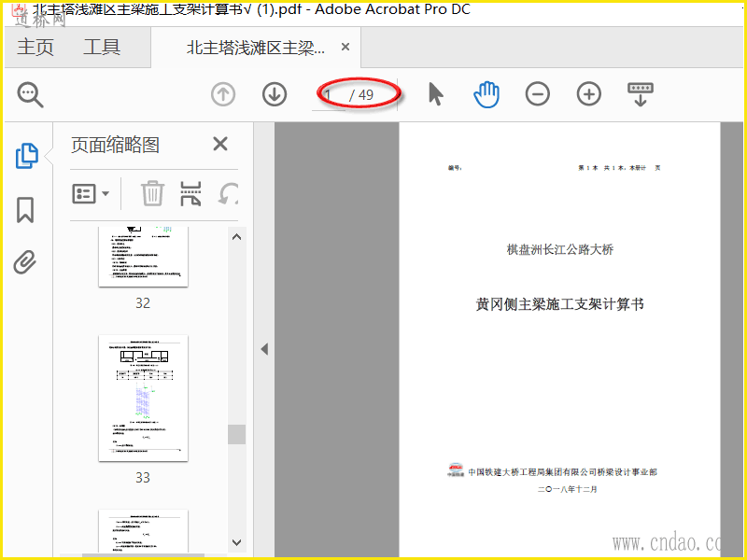The image size is (747, 560).
Task: Open the attachments paperclip panel
Action: click(x=25, y=262)
